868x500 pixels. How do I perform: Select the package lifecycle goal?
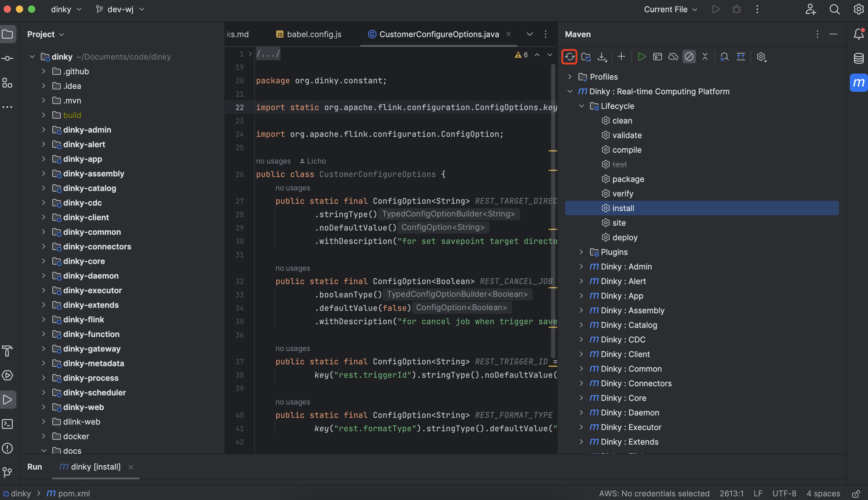(628, 179)
